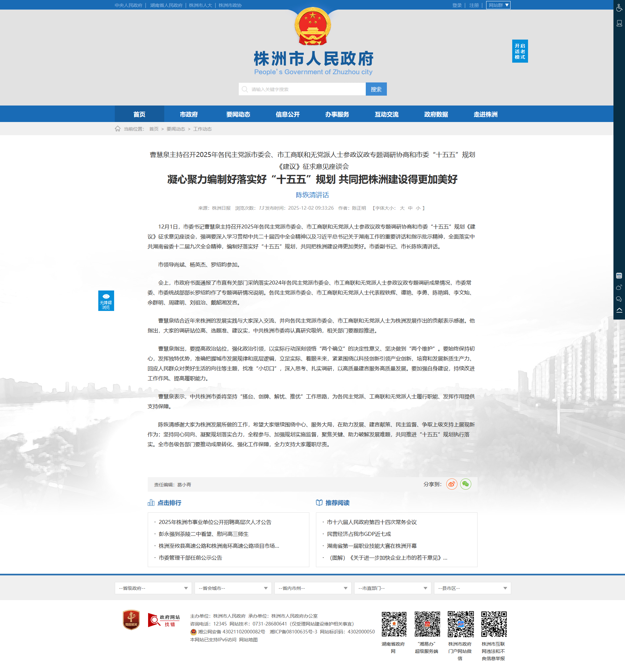Set font size to 大

[x=402, y=208]
